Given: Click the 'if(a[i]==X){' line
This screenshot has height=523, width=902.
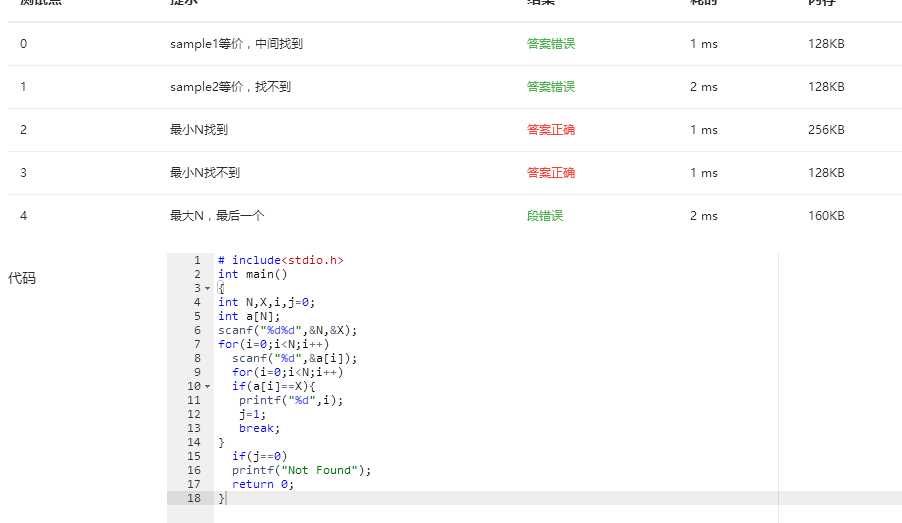Looking at the screenshot, I should click(x=273, y=386).
